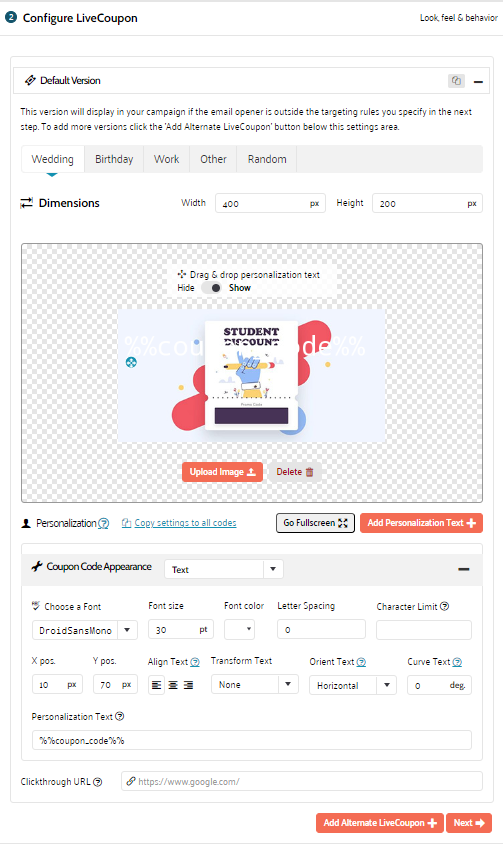
Task: Open Character Limit help icon
Action: [444, 606]
